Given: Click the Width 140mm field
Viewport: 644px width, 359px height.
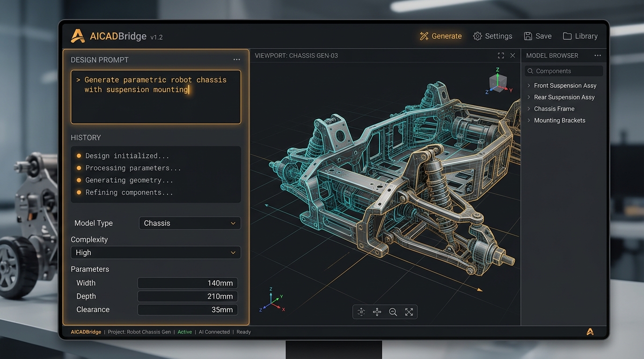Looking at the screenshot, I should (188, 283).
